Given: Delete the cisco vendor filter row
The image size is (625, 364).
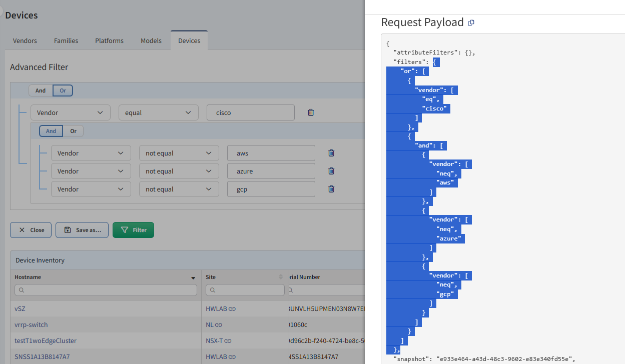Looking at the screenshot, I should click(311, 113).
